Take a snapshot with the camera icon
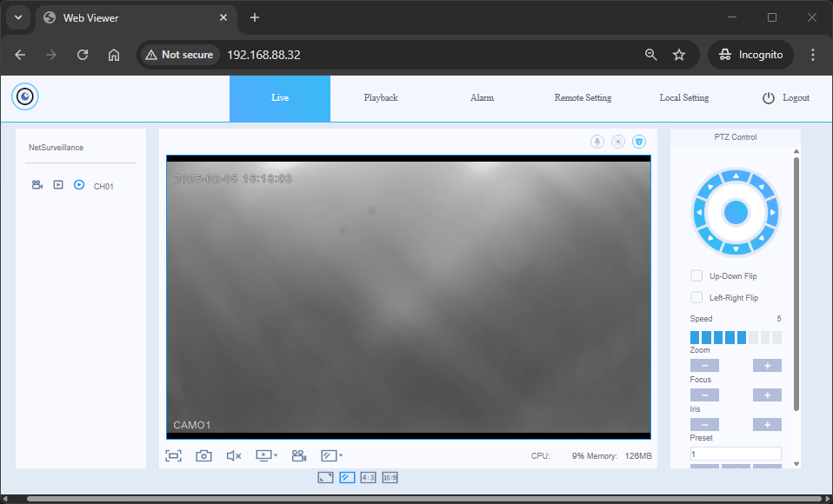This screenshot has height=504, width=833. tap(203, 455)
